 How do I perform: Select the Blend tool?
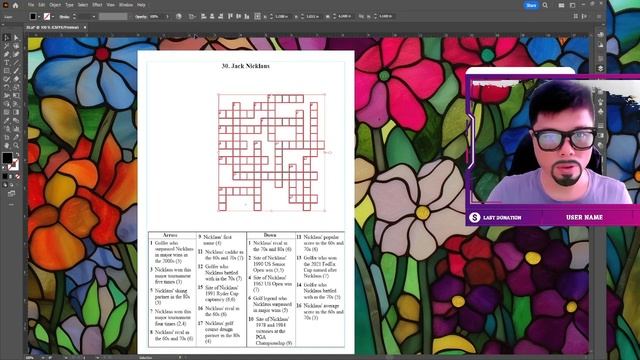[x=16, y=120]
